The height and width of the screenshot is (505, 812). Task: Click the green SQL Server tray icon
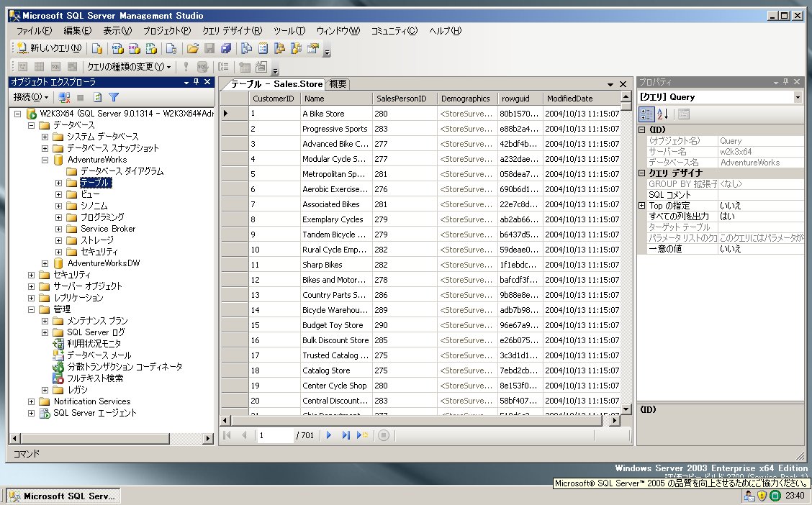tap(775, 496)
